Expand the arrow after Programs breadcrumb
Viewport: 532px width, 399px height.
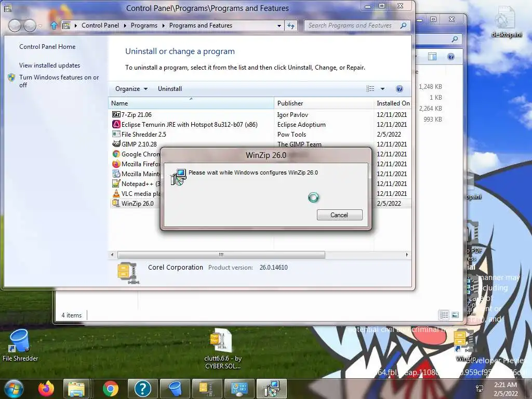[x=163, y=26]
